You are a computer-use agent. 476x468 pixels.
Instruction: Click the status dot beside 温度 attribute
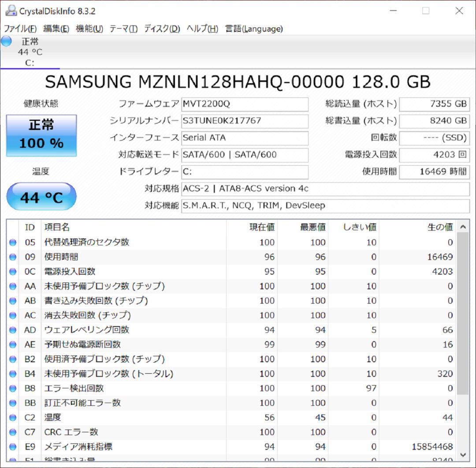click(x=12, y=417)
